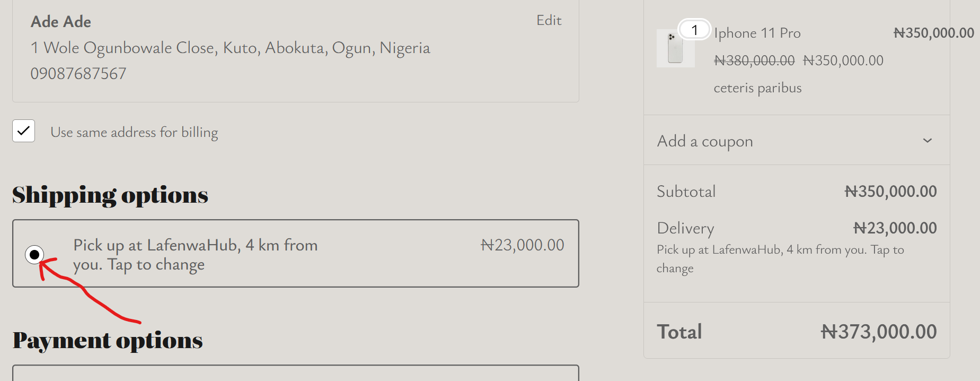Click the discounted price N350,000.00
The height and width of the screenshot is (381, 980).
[843, 60]
